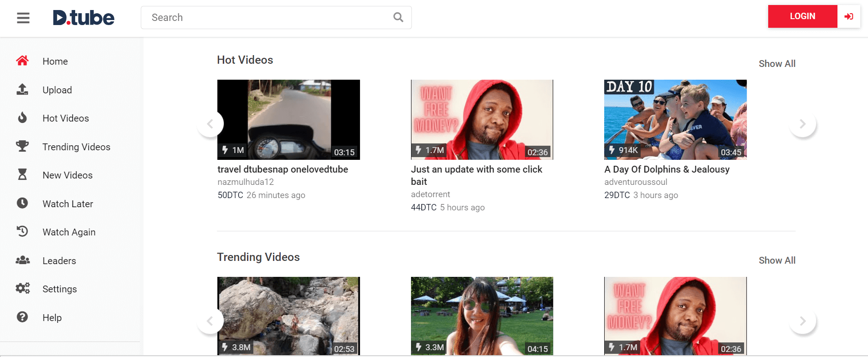
Task: Click the Trending Videos trophy icon
Action: click(22, 146)
